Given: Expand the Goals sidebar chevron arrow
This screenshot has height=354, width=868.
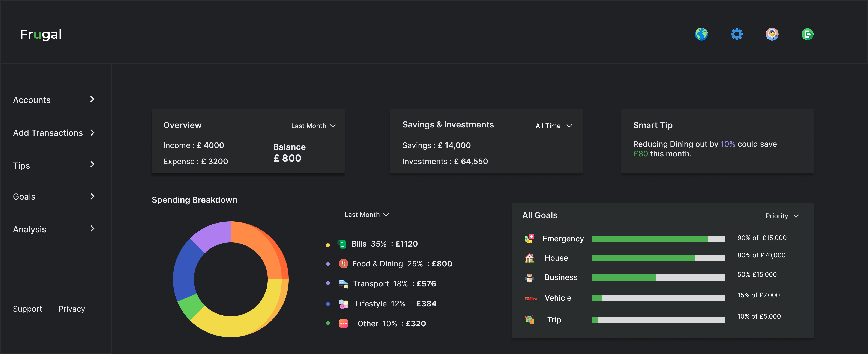Looking at the screenshot, I should (x=92, y=196).
